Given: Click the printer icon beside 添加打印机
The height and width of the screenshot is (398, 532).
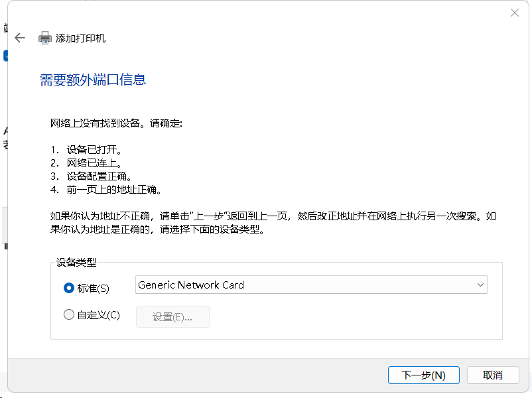Looking at the screenshot, I should coord(45,38).
